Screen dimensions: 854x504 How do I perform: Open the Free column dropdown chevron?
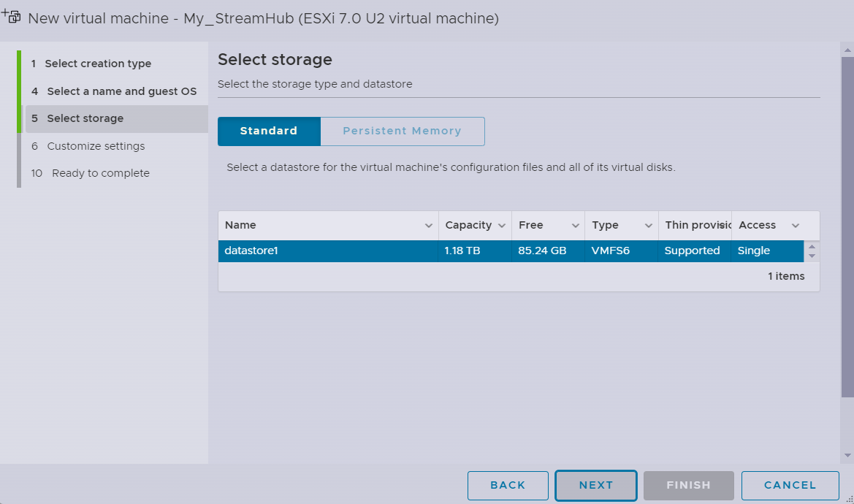click(575, 226)
